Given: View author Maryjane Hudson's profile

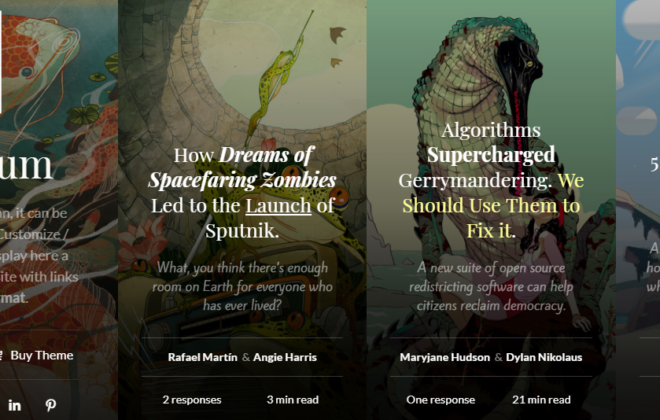Looking at the screenshot, I should (445, 357).
